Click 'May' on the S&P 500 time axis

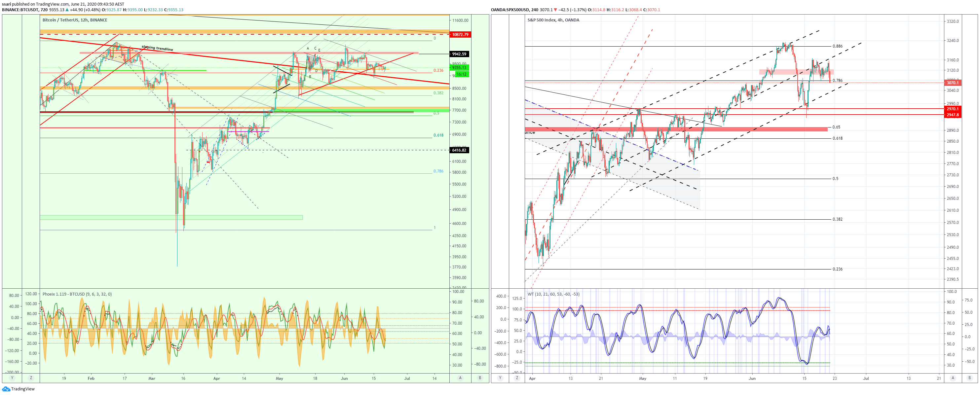[x=643, y=379]
